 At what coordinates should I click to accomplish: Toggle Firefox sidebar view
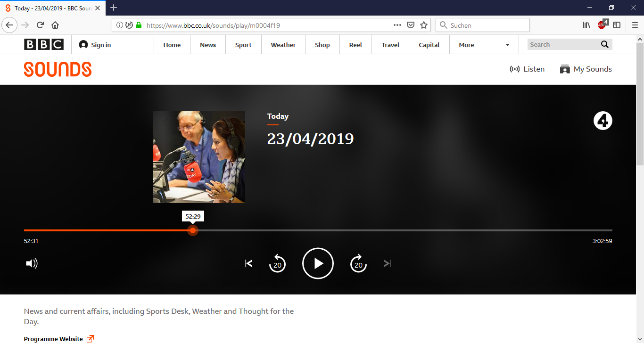(x=617, y=25)
